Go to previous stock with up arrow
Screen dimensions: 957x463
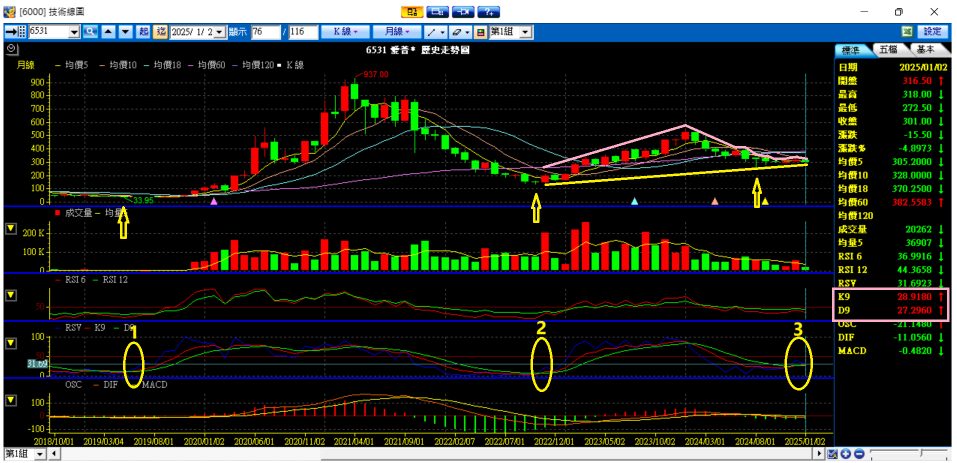coord(108,32)
